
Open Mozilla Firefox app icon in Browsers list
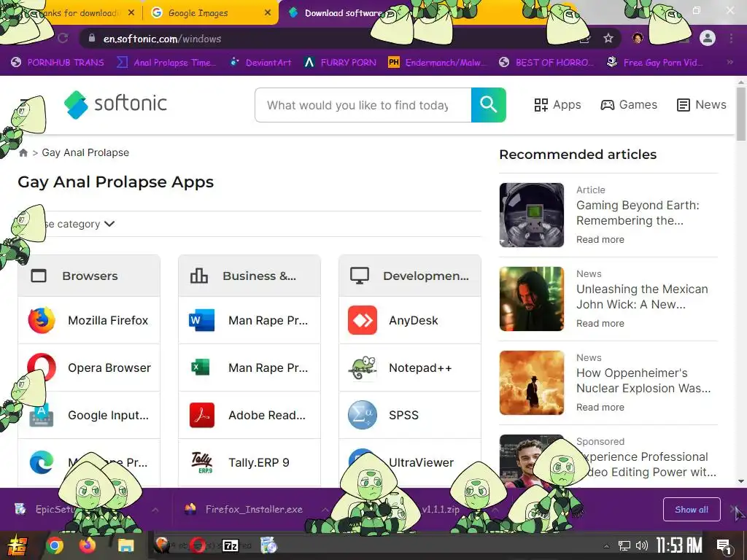(42, 320)
